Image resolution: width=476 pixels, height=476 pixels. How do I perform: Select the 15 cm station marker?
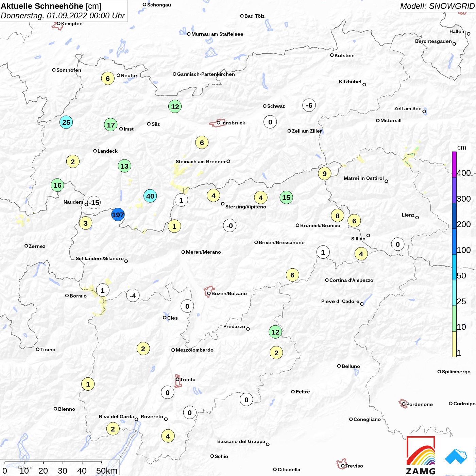(x=286, y=197)
